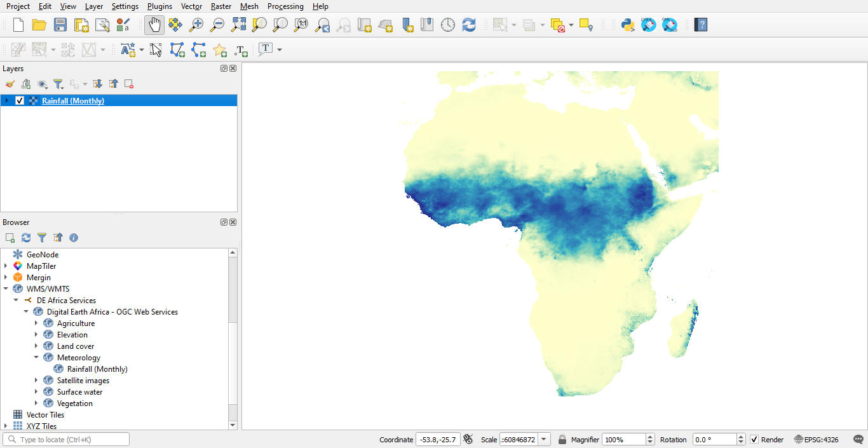Open the Layer Styling panel
Image resolution: width=868 pixels, height=448 pixels.
10,83
